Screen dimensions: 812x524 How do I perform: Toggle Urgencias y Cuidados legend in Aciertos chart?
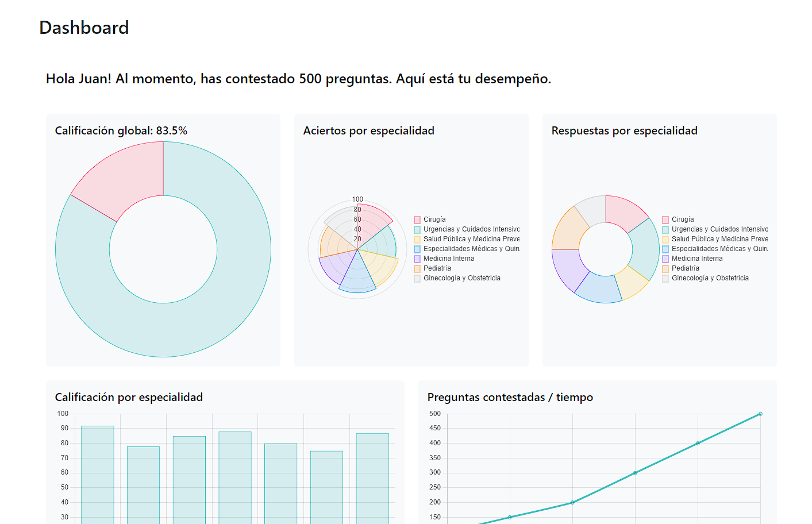point(467,229)
